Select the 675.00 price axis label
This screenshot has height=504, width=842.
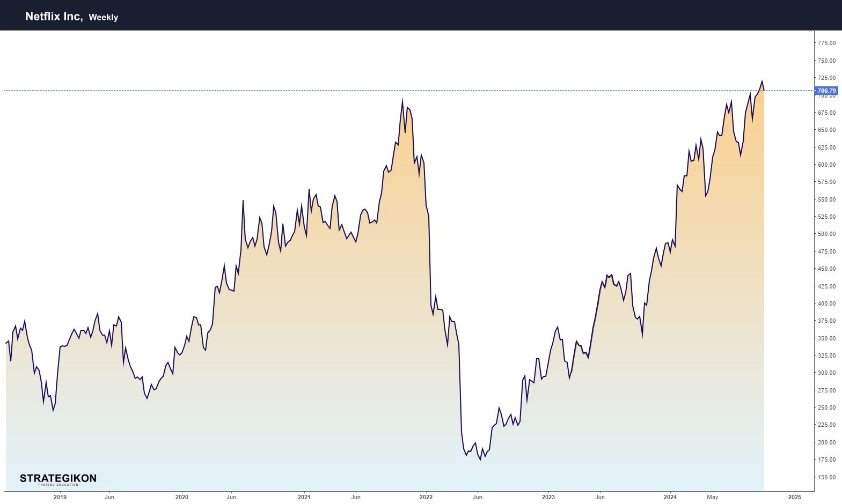point(826,113)
